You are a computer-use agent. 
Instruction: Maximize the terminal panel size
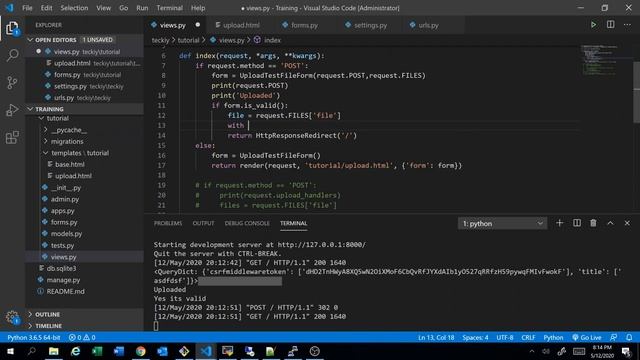pos(610,223)
